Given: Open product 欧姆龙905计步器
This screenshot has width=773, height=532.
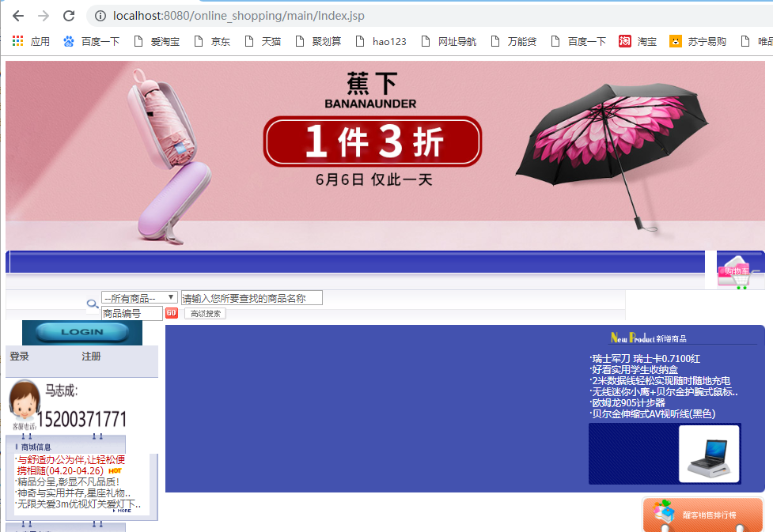Looking at the screenshot, I should (x=628, y=402).
